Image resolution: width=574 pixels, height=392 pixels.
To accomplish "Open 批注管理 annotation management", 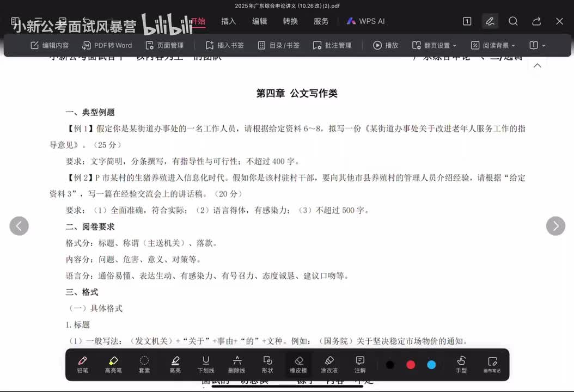I will tap(332, 45).
